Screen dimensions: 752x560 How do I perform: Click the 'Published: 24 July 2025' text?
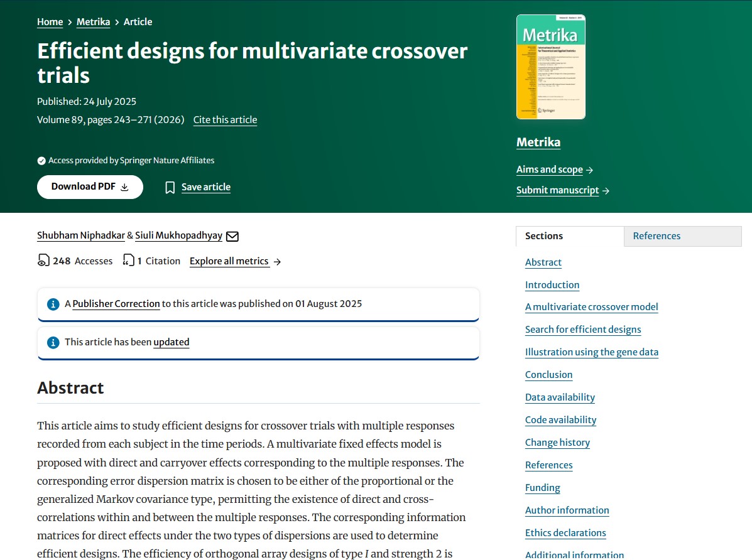click(87, 102)
